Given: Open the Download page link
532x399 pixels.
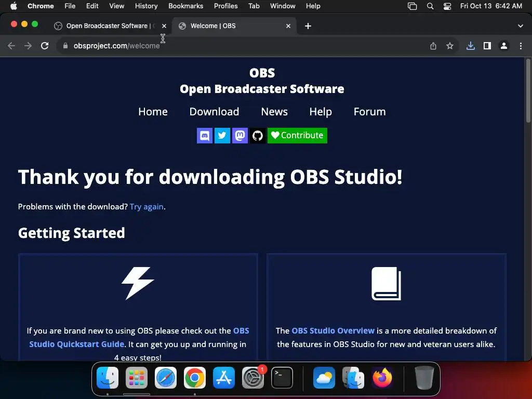Looking at the screenshot, I should [214, 112].
